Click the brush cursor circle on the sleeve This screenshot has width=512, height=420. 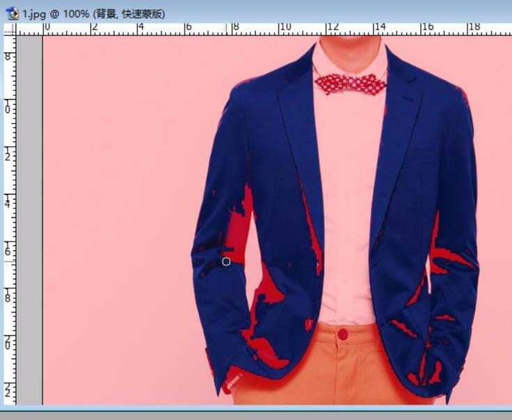(x=226, y=261)
